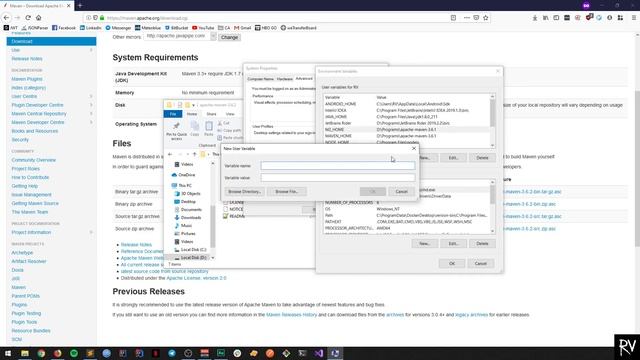
Task: Go back with the Firefox back arrow
Action: tap(6, 18)
